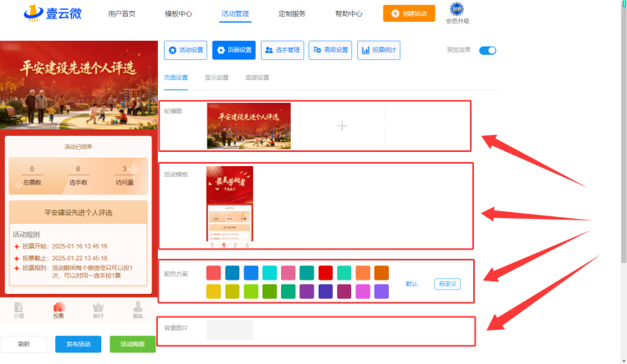Pick the dark orange color swatch
The width and height of the screenshot is (627, 364).
(381, 273)
